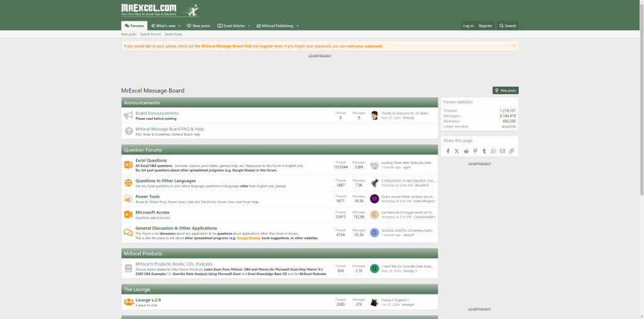Open Questions in Other Languages forum
644x319 pixels.
coord(165,180)
